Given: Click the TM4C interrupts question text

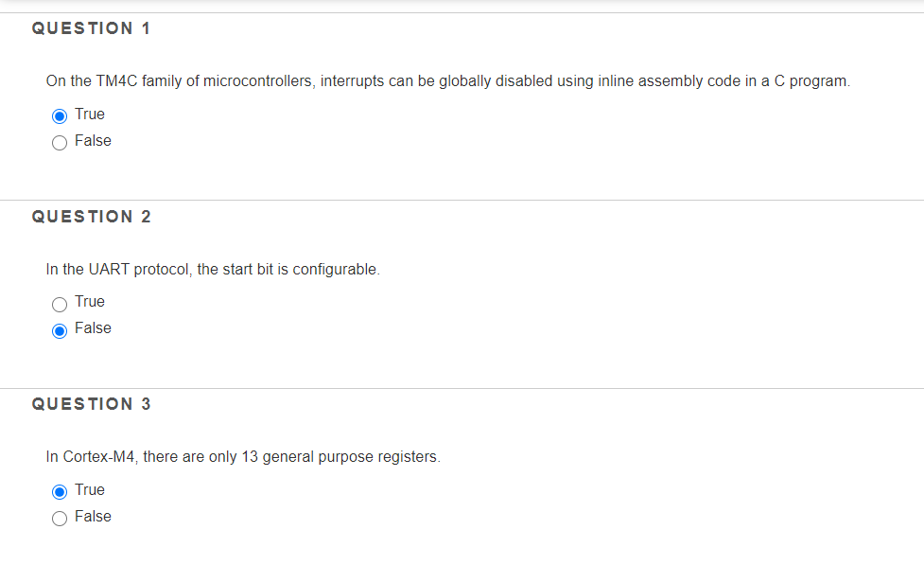Looking at the screenshot, I should 446,80.
